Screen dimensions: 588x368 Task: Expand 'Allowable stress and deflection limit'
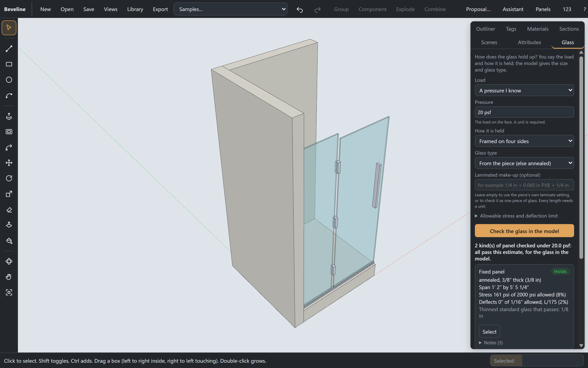point(516,216)
